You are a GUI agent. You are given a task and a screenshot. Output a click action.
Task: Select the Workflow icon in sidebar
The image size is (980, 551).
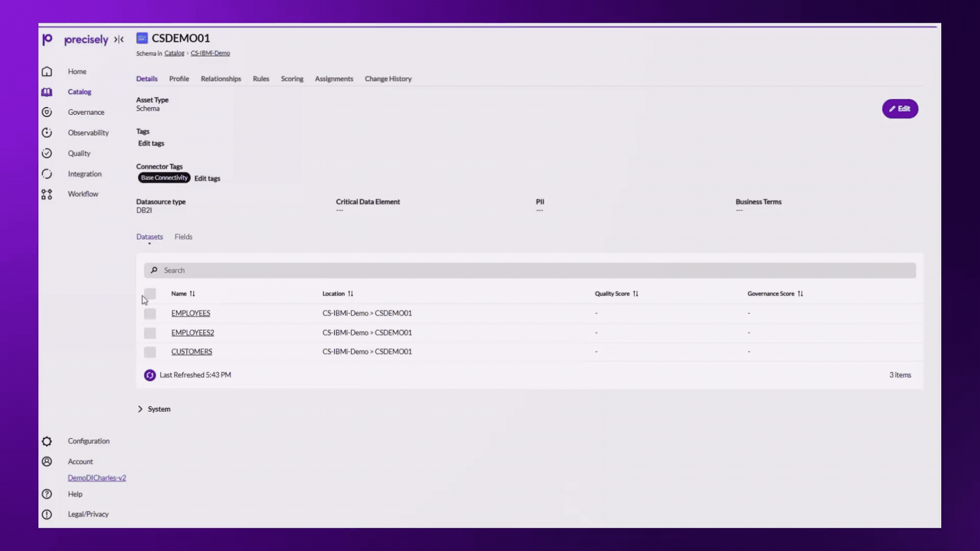[x=46, y=194]
